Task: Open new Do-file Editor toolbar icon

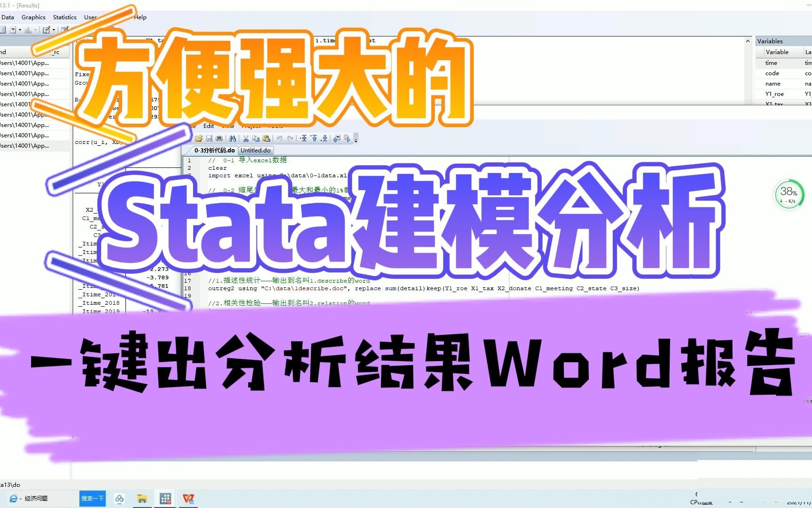Action: 47,30
